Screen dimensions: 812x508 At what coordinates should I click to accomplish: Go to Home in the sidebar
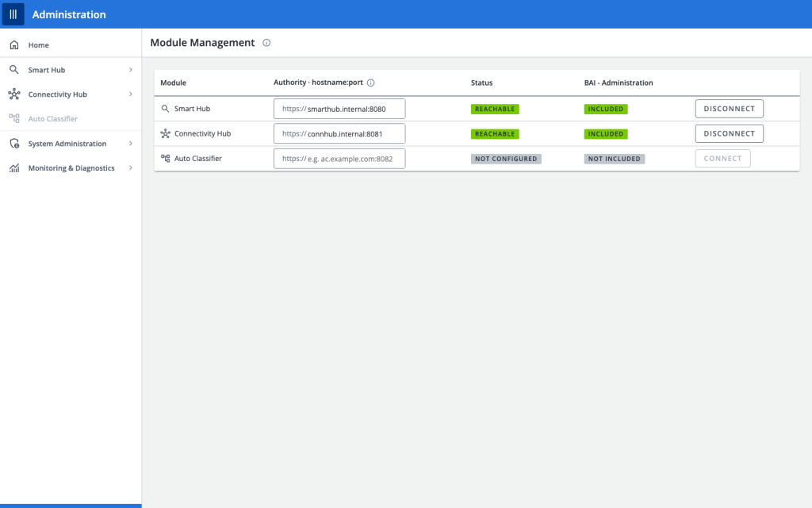pyautogui.click(x=71, y=45)
